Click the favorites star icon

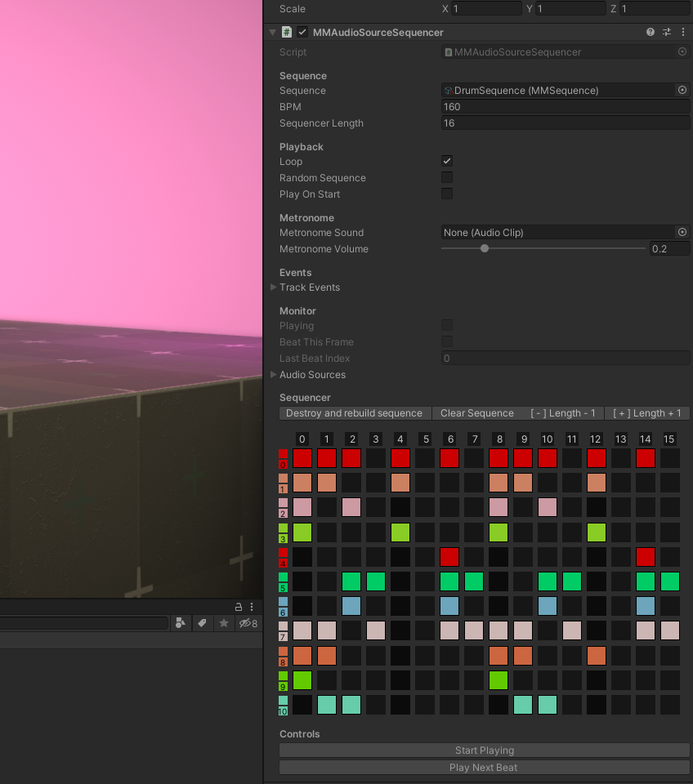pos(224,623)
